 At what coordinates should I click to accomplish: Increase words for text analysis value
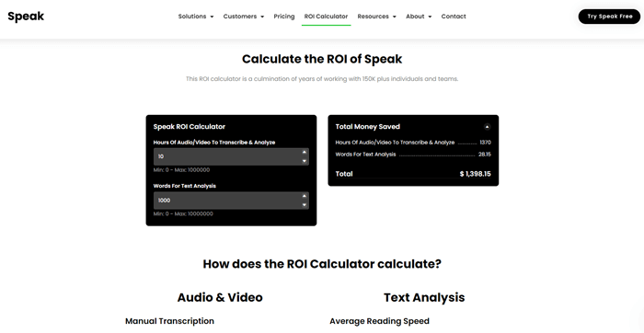pyautogui.click(x=305, y=196)
